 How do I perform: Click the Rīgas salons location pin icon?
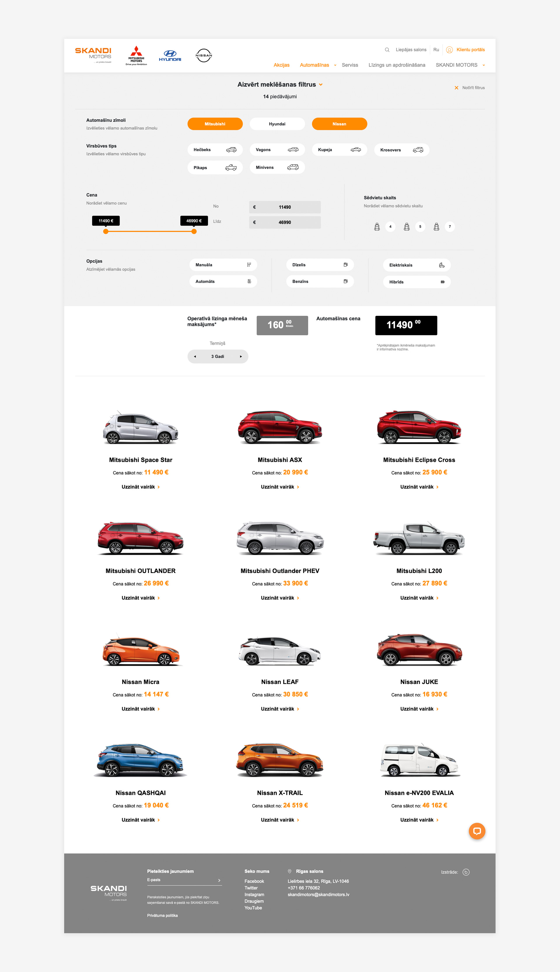pos(290,871)
